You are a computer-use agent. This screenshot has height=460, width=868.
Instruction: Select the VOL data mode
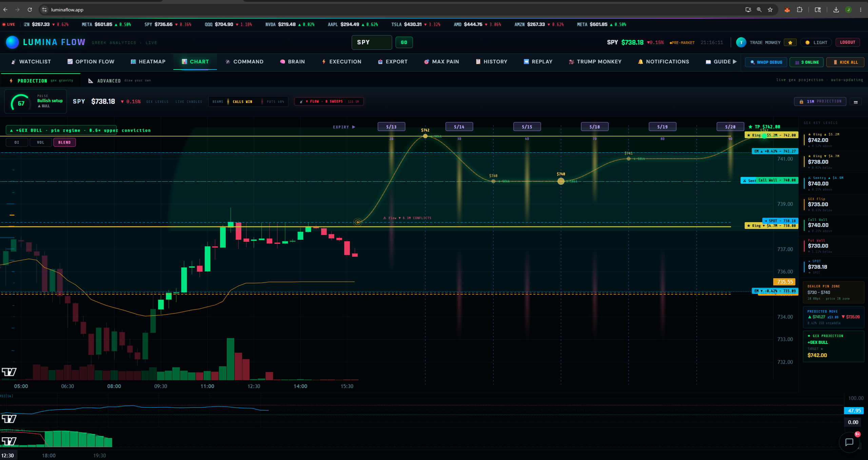pos(41,143)
